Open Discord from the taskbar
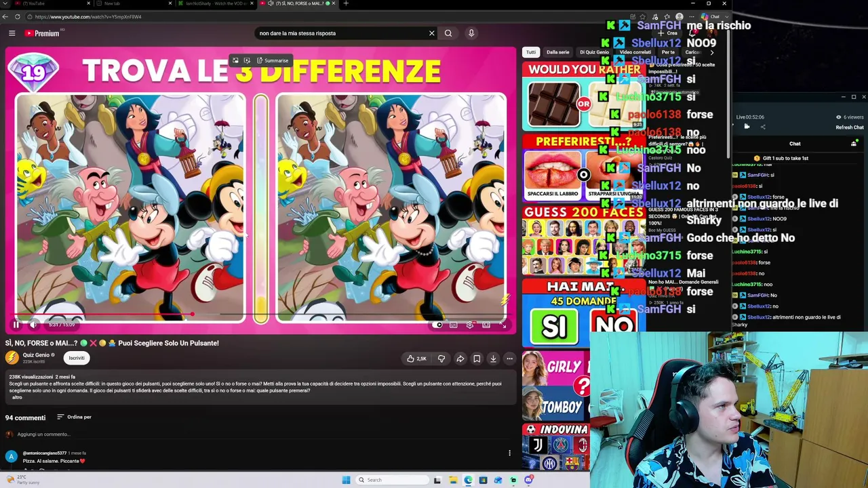The image size is (868, 488). pyautogui.click(x=528, y=480)
